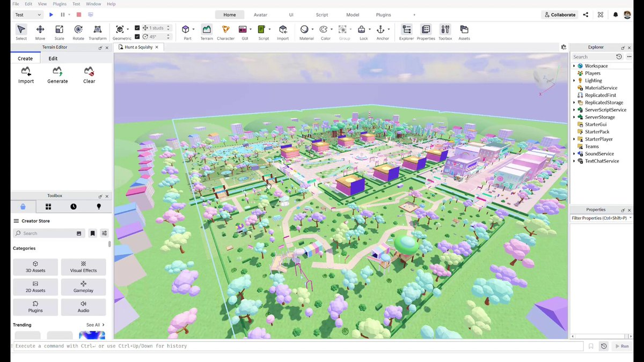The image size is (644, 362).
Task: Open the Plugins menu in menu bar
Action: coord(60,4)
